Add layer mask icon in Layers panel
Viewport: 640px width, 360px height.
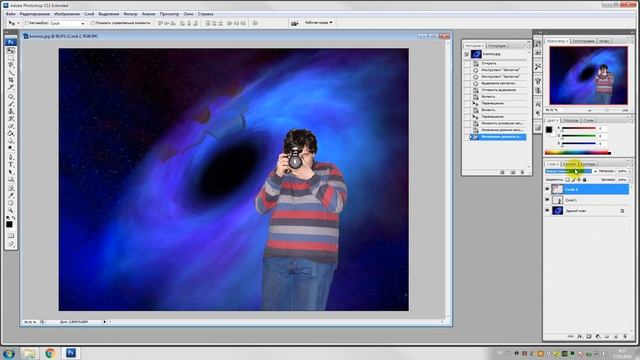(589, 336)
